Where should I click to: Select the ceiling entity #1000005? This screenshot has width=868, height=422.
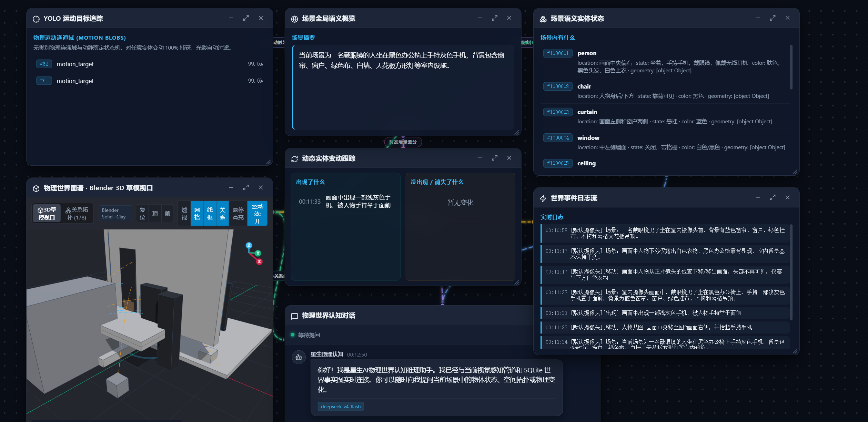(665, 164)
